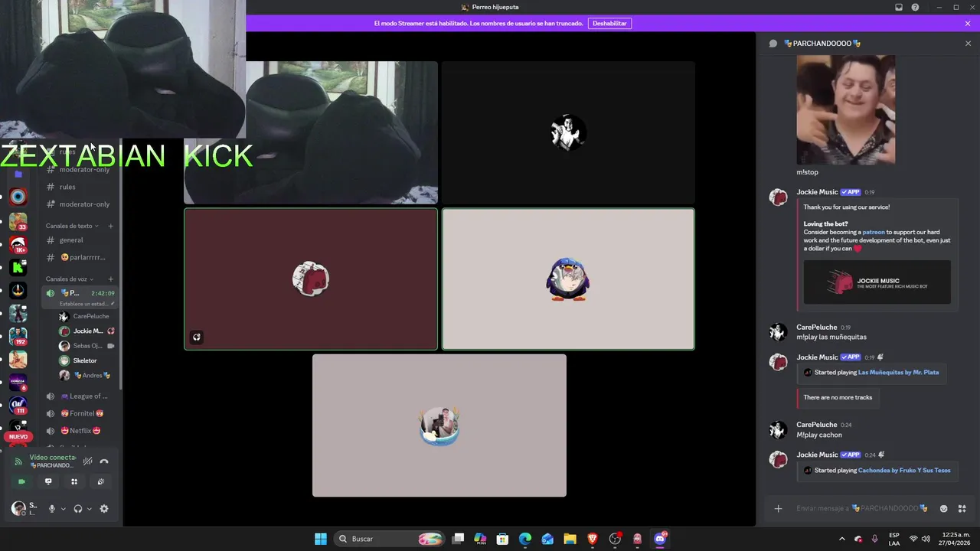980x551 pixels.
Task: Select the bottom center participant tile
Action: coord(439,425)
